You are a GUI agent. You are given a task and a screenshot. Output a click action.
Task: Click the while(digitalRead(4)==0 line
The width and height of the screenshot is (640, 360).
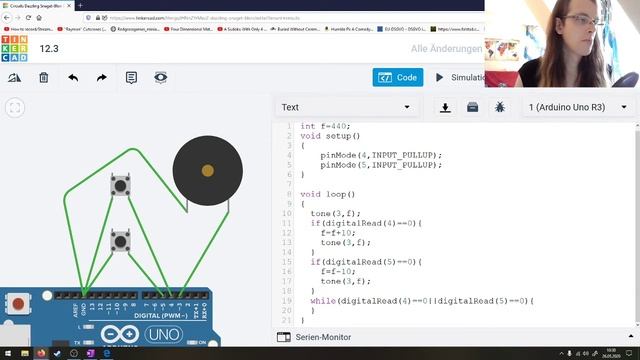422,301
